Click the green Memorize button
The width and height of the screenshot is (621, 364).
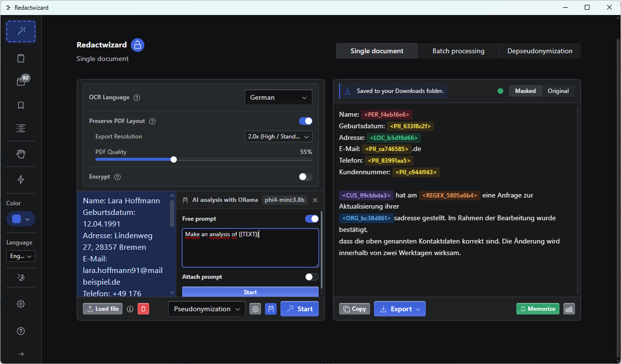tap(538, 309)
